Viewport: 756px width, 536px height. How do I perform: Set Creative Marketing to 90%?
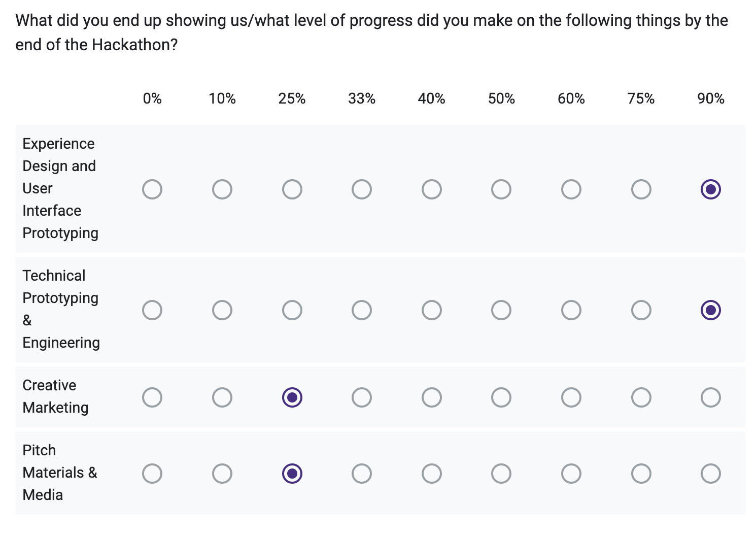[711, 397]
